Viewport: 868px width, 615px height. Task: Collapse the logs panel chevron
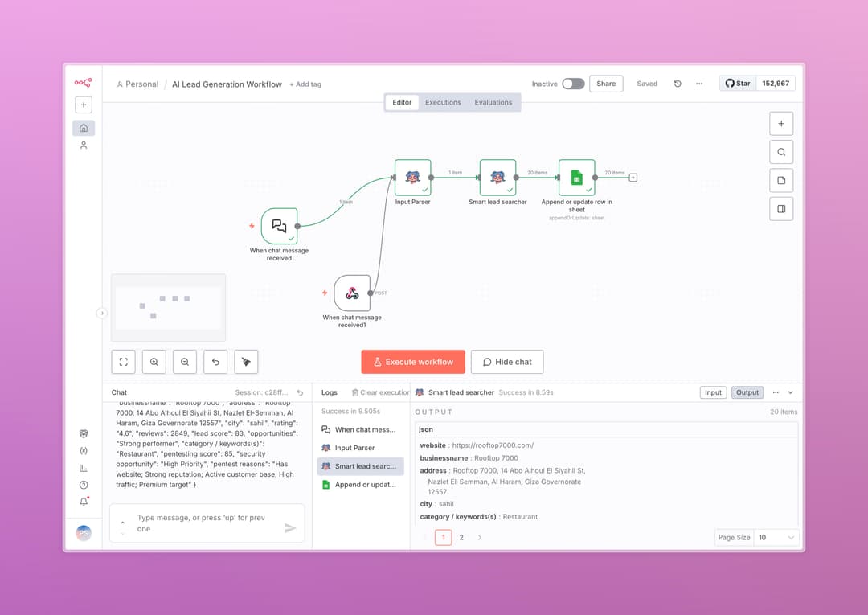point(791,392)
